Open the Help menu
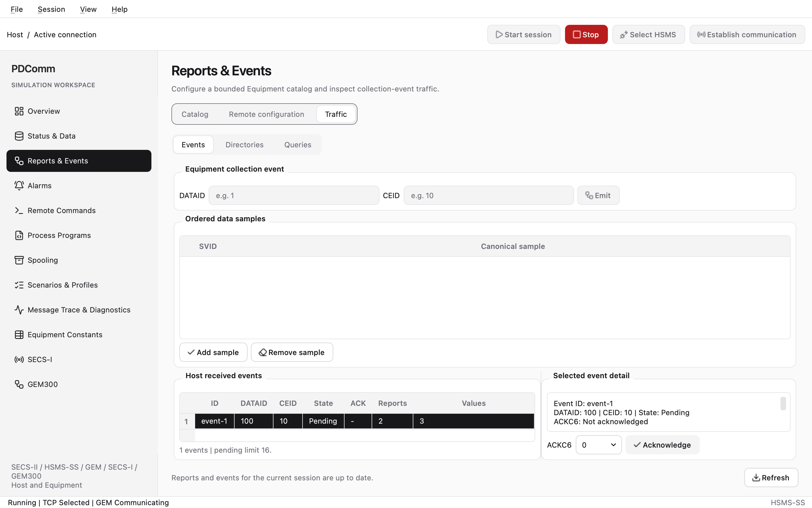This screenshot has height=508, width=812. 120,9
